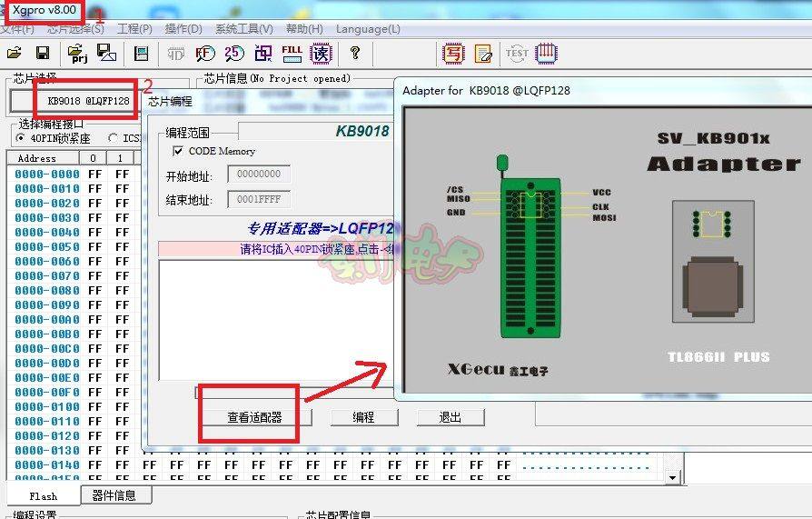Click the 查看适配器 button

254,417
